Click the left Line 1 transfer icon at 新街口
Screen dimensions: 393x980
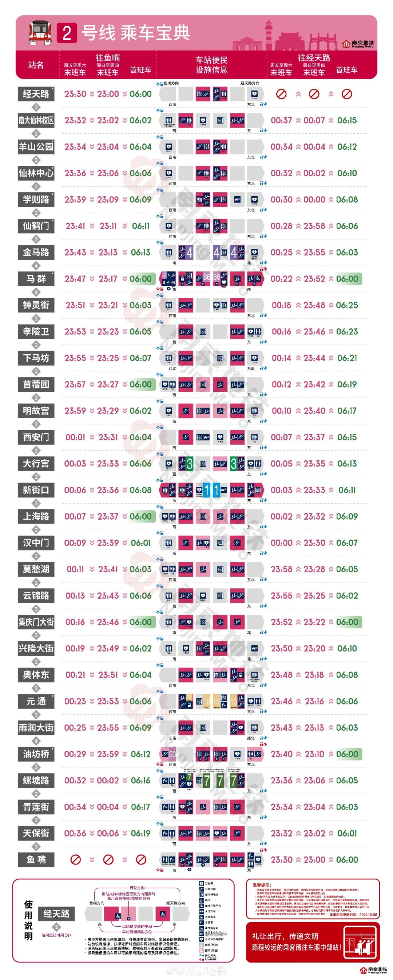pyautogui.click(x=206, y=490)
